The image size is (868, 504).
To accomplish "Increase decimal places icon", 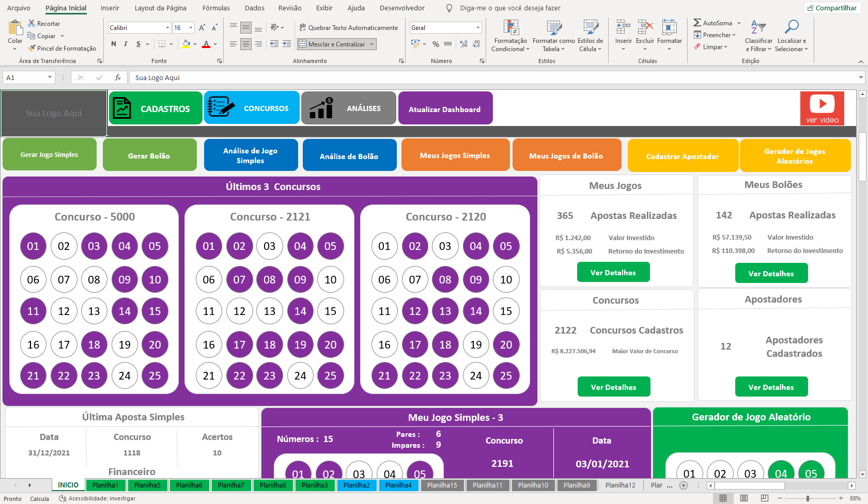I will [x=463, y=44].
